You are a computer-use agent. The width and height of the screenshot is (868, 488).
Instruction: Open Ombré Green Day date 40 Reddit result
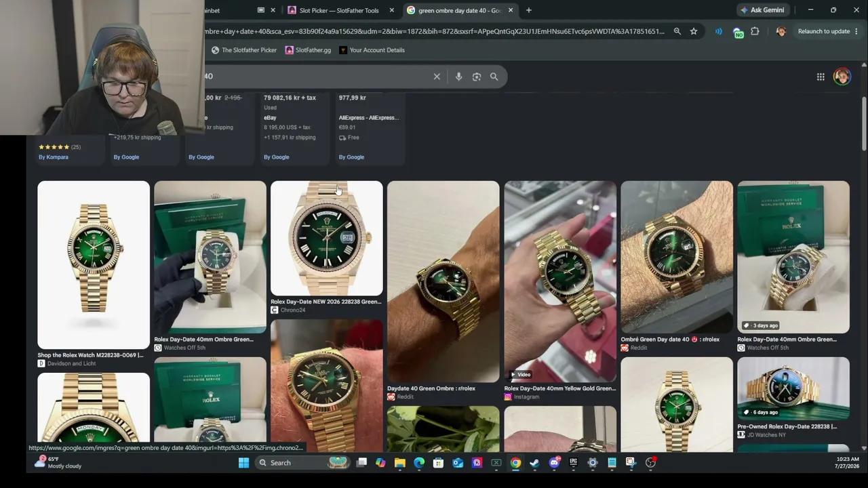tap(677, 257)
